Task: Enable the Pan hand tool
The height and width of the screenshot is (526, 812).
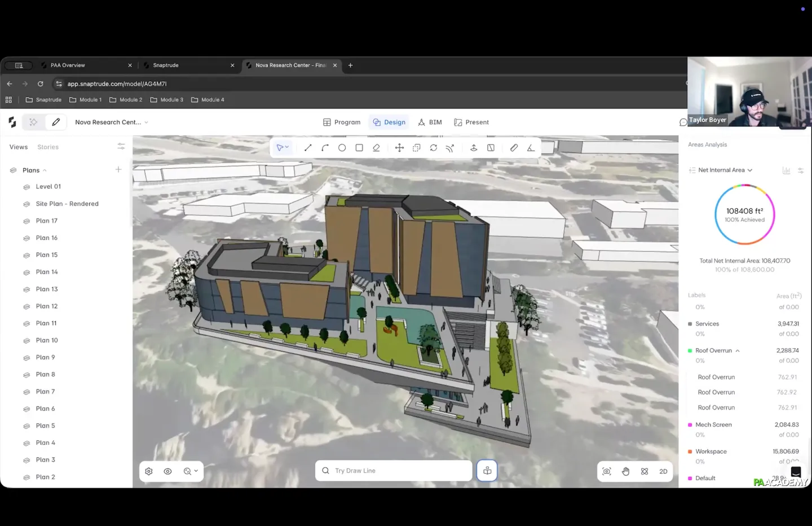Action: [x=625, y=471]
